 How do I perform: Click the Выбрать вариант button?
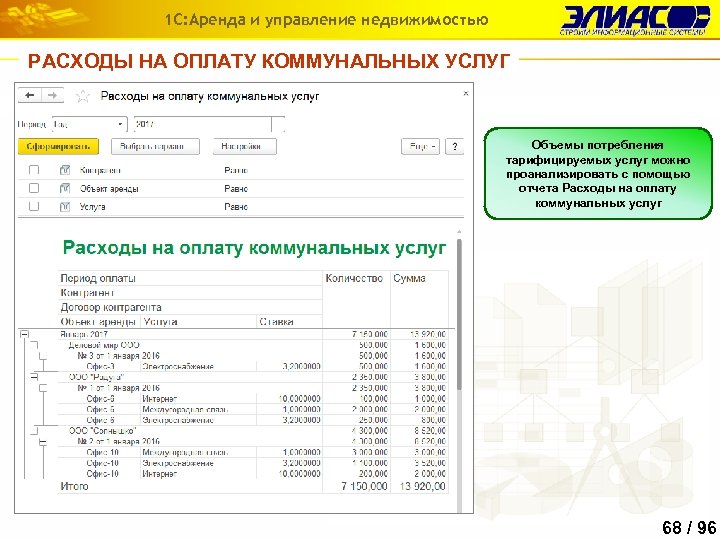[155, 146]
